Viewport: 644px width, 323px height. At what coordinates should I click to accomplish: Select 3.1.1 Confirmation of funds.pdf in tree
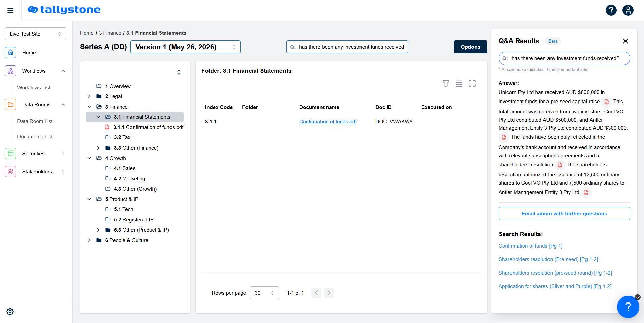[148, 127]
